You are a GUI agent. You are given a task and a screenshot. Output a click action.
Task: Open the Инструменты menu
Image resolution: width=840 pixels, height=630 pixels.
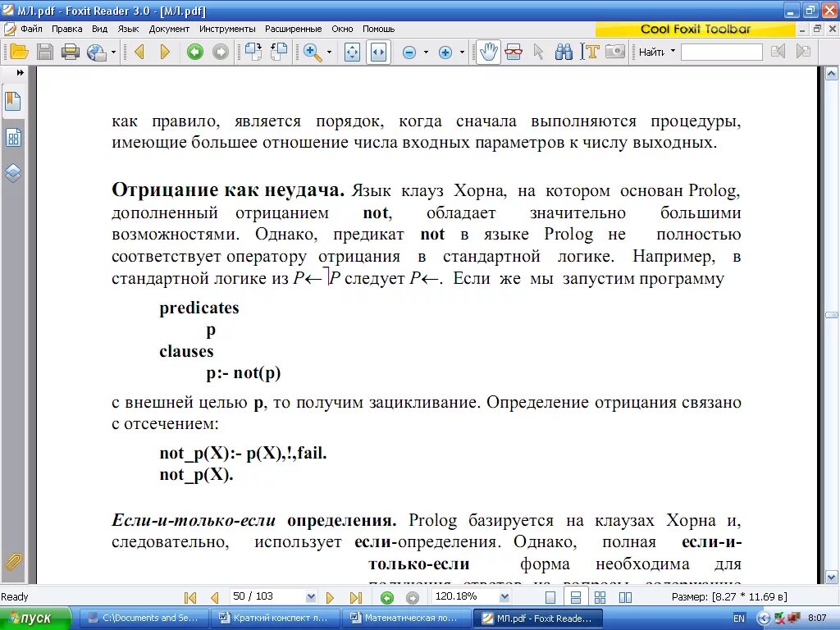[227, 29]
